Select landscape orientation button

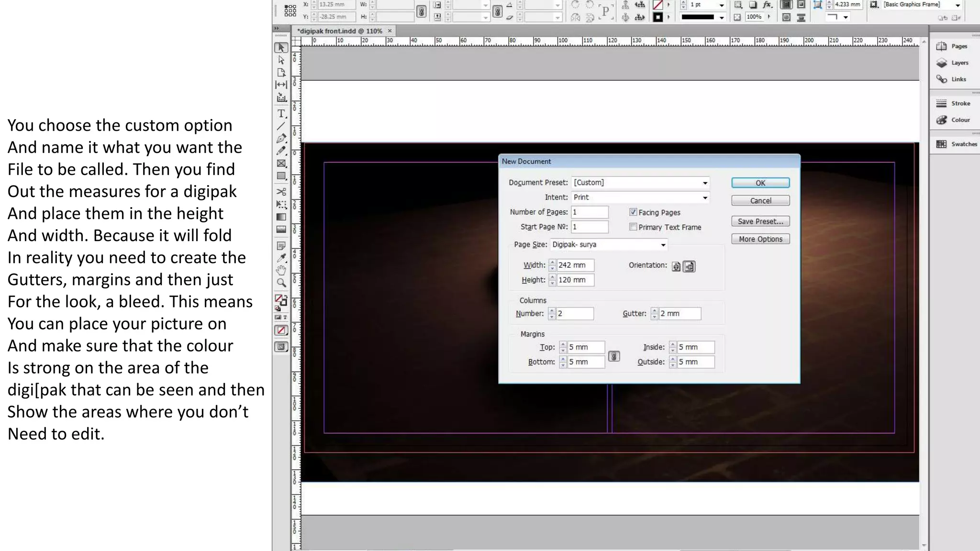(x=689, y=266)
